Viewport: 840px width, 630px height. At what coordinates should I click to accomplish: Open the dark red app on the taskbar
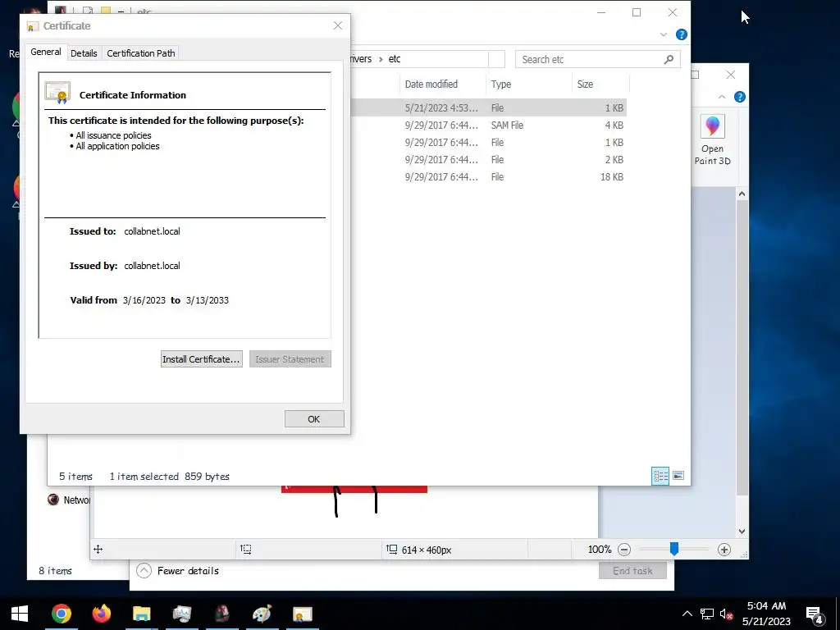tap(222, 614)
